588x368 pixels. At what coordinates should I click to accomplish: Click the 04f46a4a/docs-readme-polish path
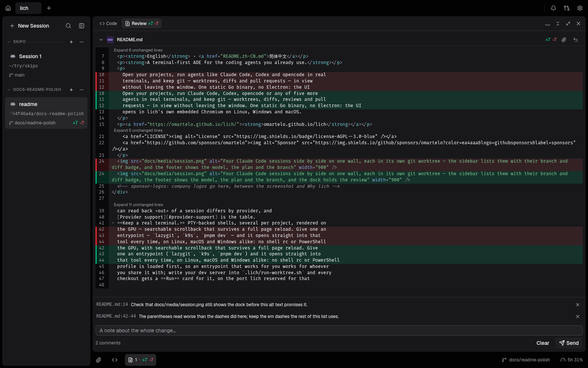(x=47, y=114)
